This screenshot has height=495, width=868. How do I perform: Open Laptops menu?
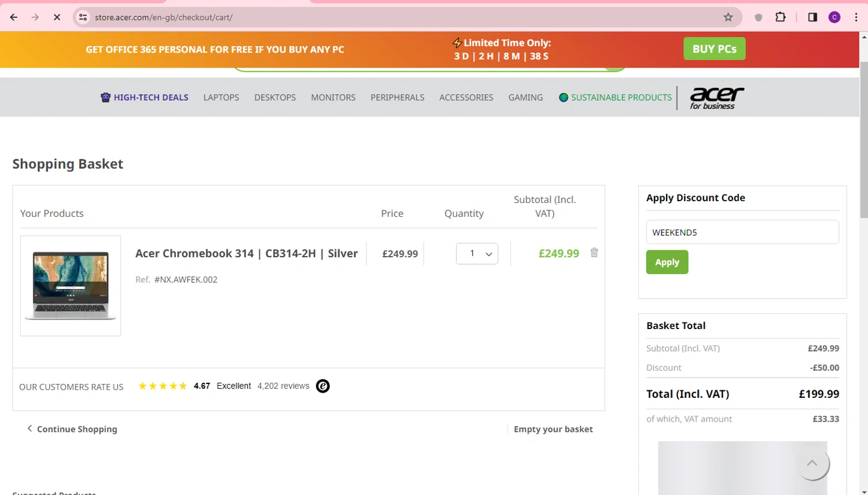point(221,97)
